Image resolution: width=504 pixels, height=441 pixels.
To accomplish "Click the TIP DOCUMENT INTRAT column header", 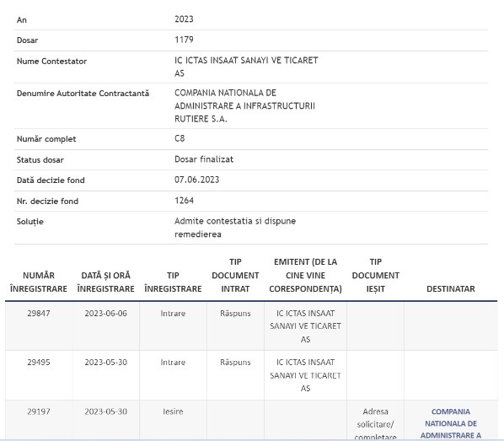I will (x=235, y=276).
